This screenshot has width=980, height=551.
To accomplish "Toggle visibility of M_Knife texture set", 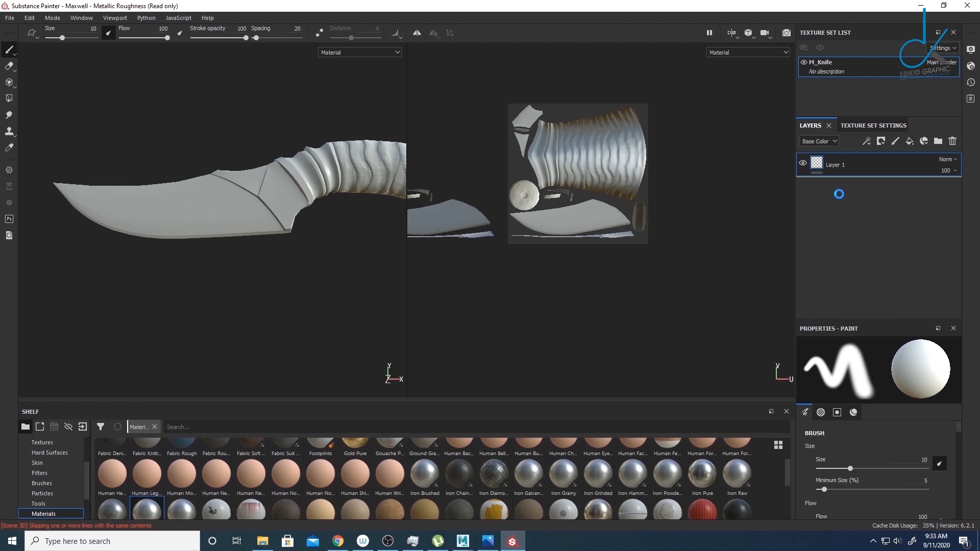I will pos(804,62).
